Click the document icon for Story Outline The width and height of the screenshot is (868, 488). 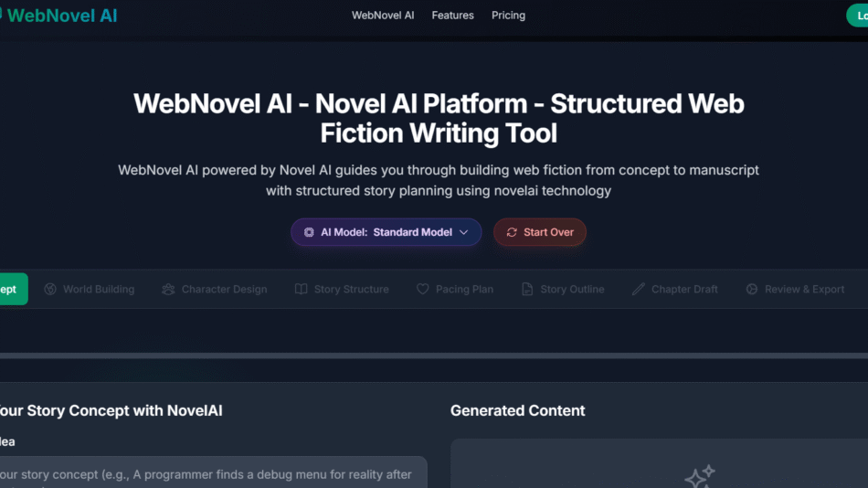(x=527, y=289)
